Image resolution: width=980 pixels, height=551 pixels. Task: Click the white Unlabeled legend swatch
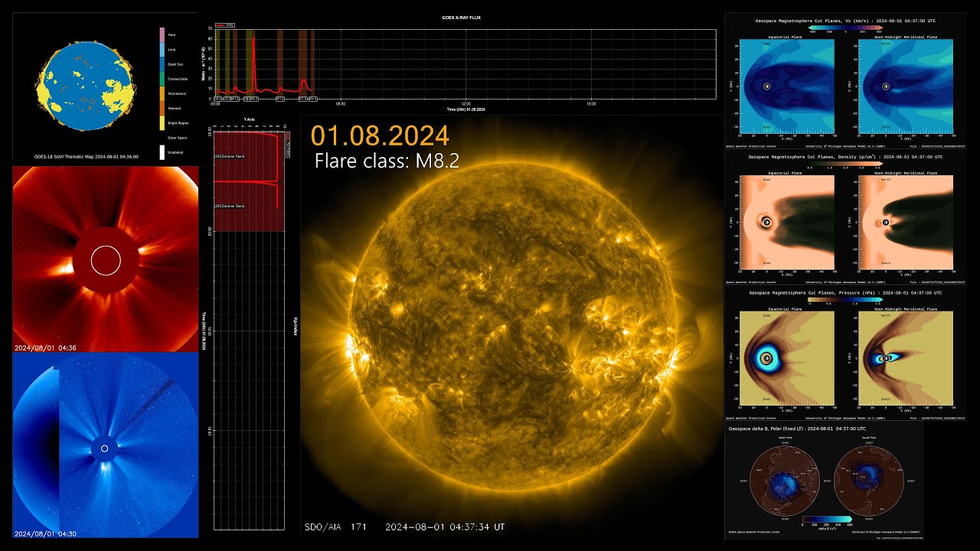[162, 152]
